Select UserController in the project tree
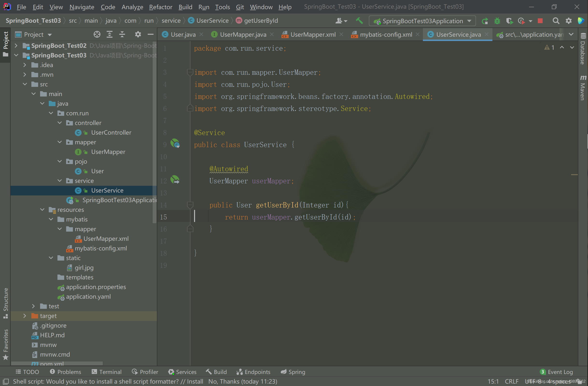 111,132
